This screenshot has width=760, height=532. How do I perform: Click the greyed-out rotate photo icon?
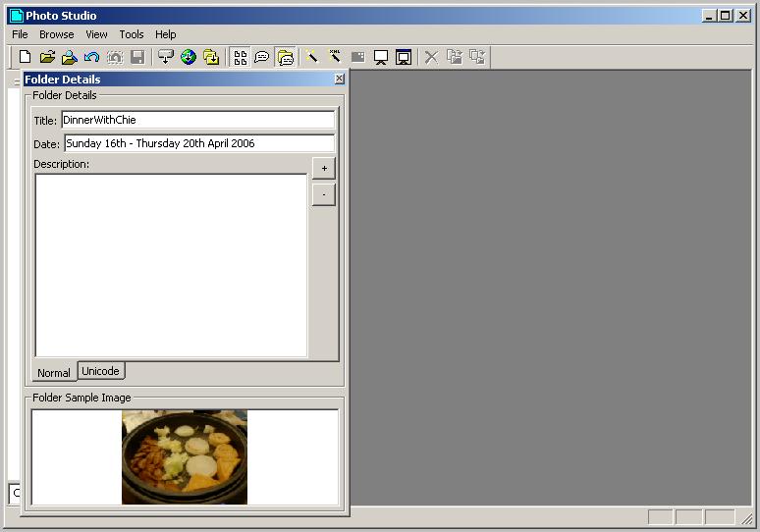pyautogui.click(x=115, y=57)
